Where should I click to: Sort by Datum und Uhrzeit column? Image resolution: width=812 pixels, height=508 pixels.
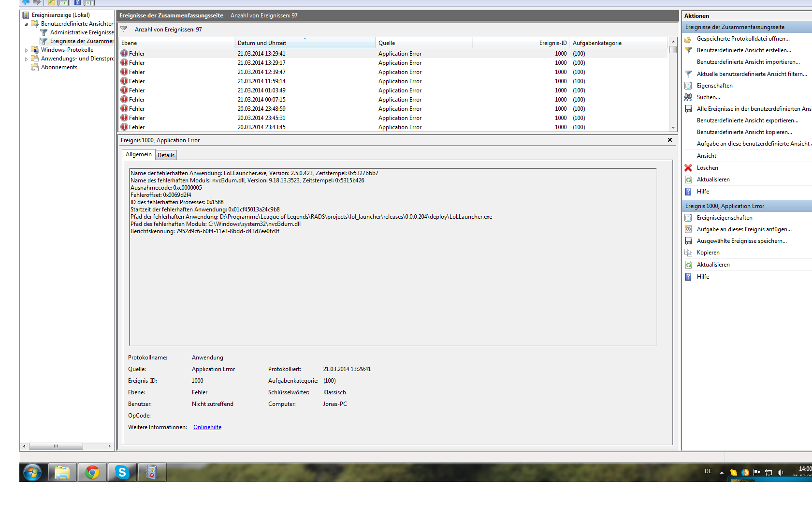click(305, 43)
